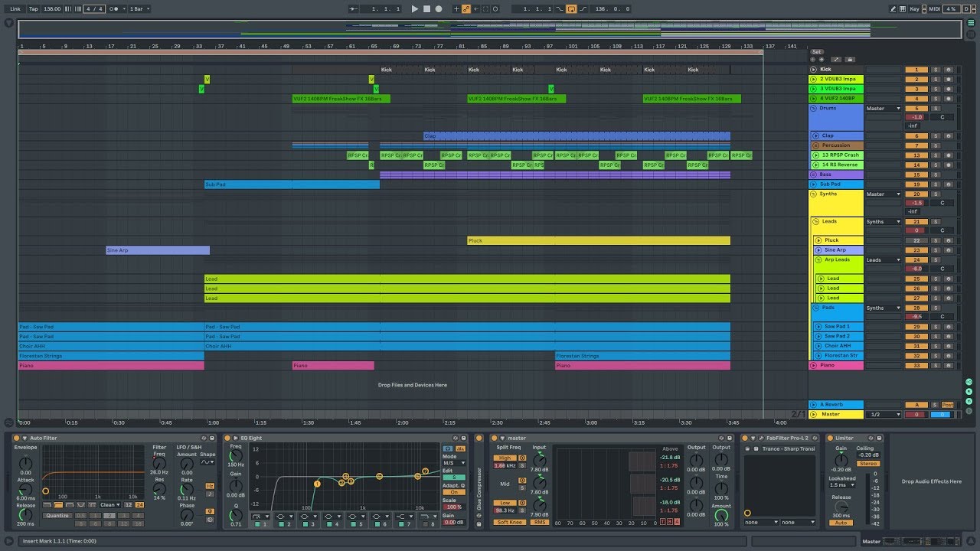Toggle the Automation Arm button

click(x=465, y=9)
